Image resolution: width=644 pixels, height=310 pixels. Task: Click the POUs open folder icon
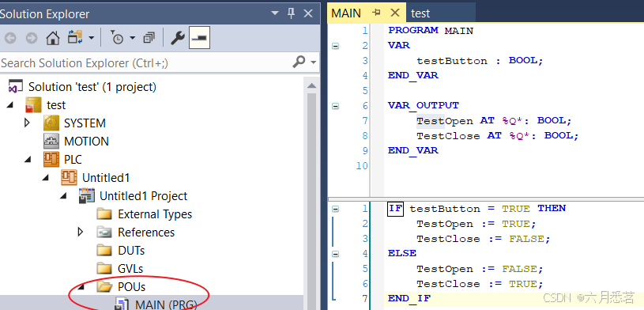[105, 286]
